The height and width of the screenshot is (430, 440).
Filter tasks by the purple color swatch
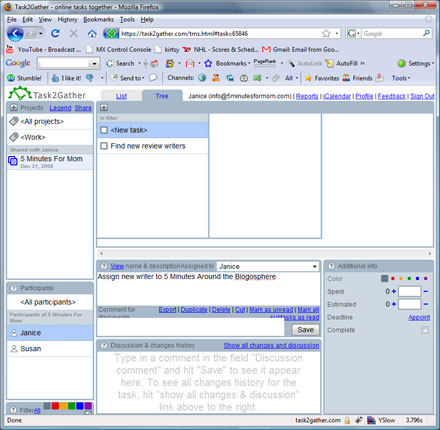(x=88, y=406)
